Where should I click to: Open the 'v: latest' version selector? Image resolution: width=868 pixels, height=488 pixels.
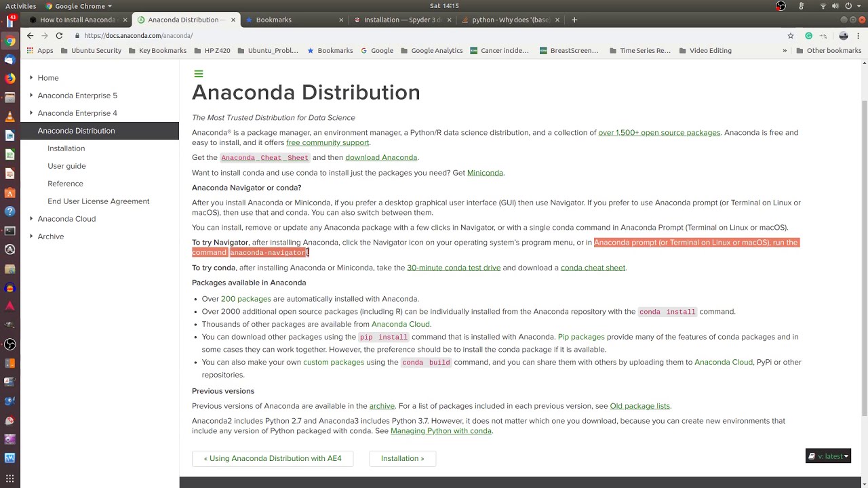click(x=828, y=456)
